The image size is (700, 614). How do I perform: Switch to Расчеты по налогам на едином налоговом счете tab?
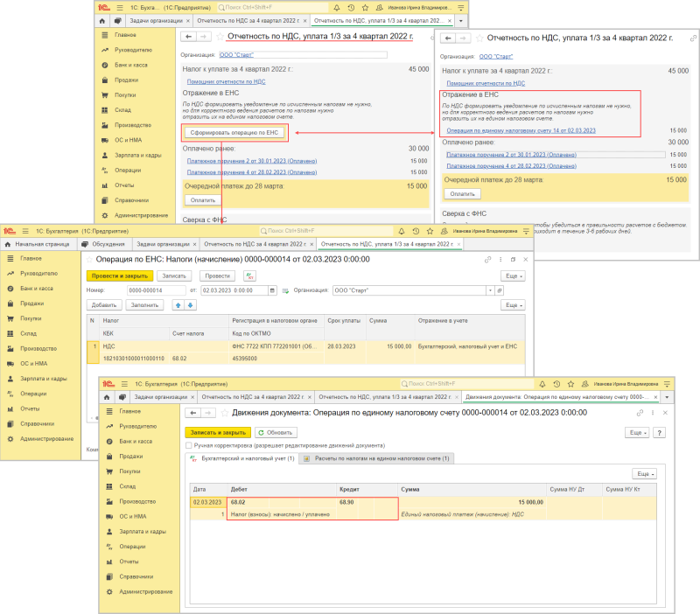tap(377, 458)
